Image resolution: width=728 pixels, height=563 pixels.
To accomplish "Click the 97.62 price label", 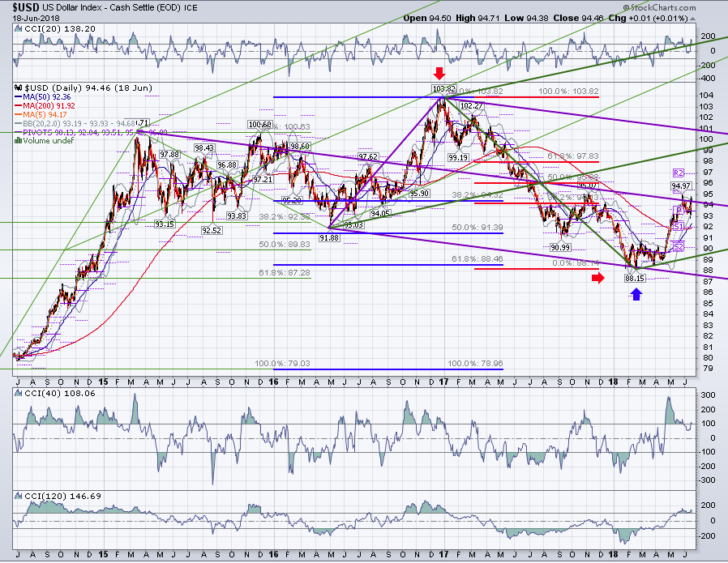I will tap(368, 157).
